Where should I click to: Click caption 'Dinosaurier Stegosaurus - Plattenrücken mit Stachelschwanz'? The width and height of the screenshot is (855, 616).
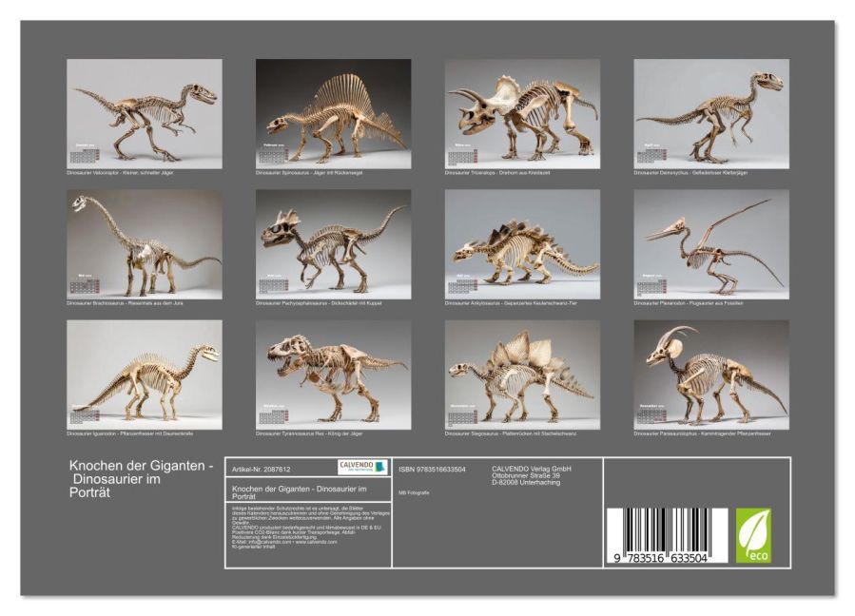511,433
